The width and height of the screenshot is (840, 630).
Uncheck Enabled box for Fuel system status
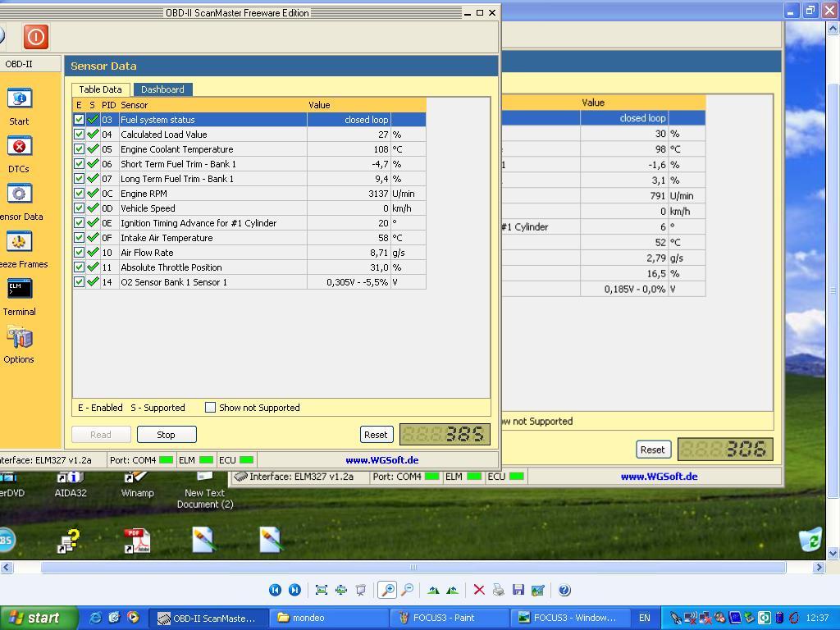pyautogui.click(x=79, y=120)
